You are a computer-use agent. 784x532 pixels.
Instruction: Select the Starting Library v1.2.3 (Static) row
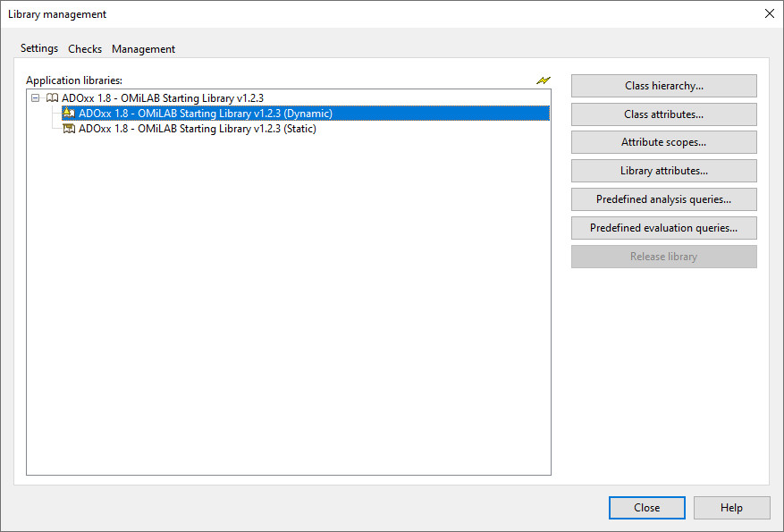[197, 129]
